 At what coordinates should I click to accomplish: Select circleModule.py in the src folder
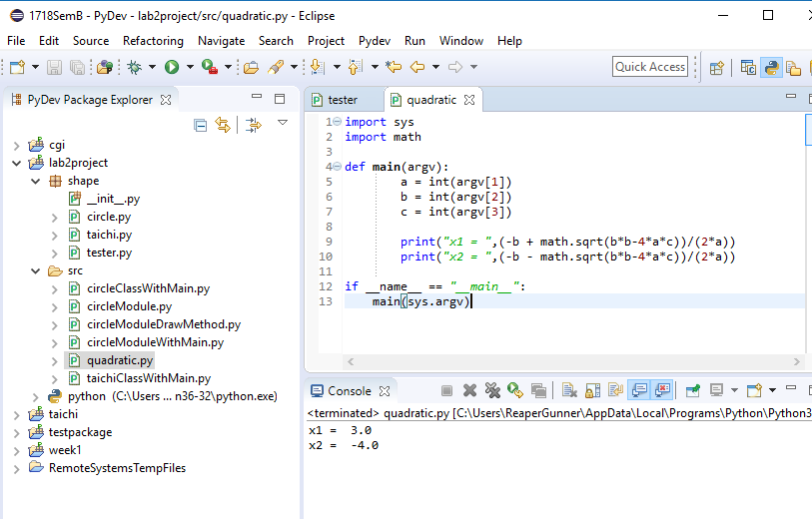[129, 306]
